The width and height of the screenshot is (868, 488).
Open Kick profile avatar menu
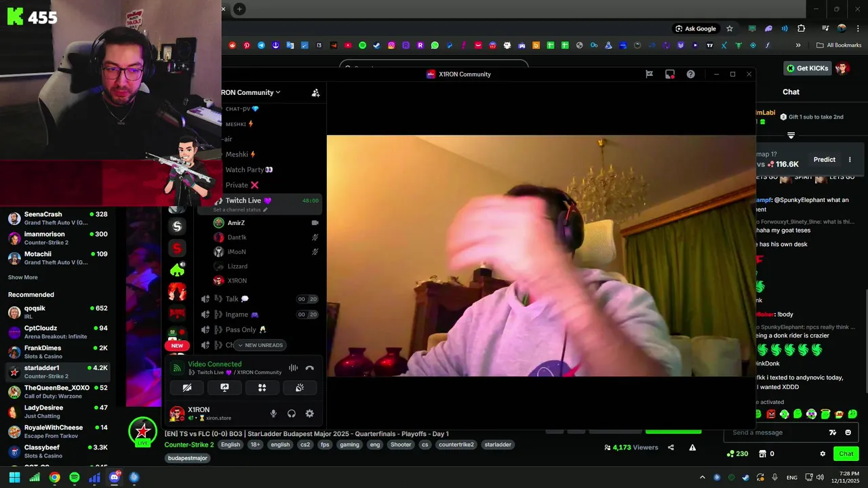coord(842,68)
